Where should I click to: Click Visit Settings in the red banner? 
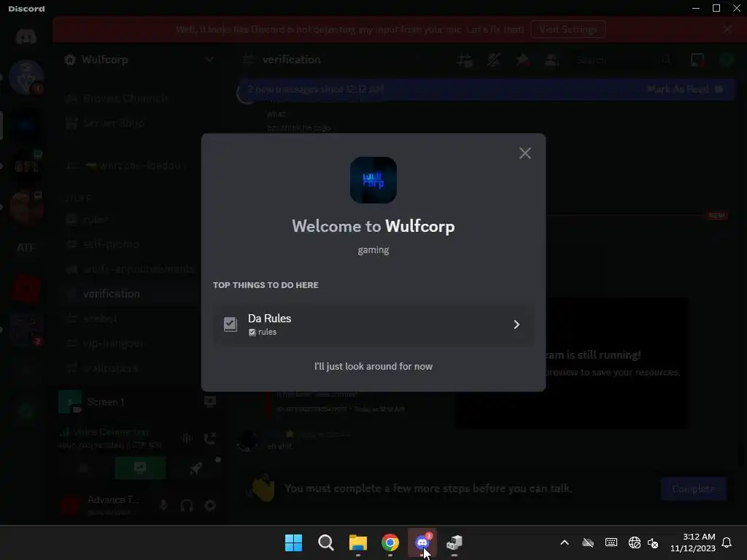568,29
